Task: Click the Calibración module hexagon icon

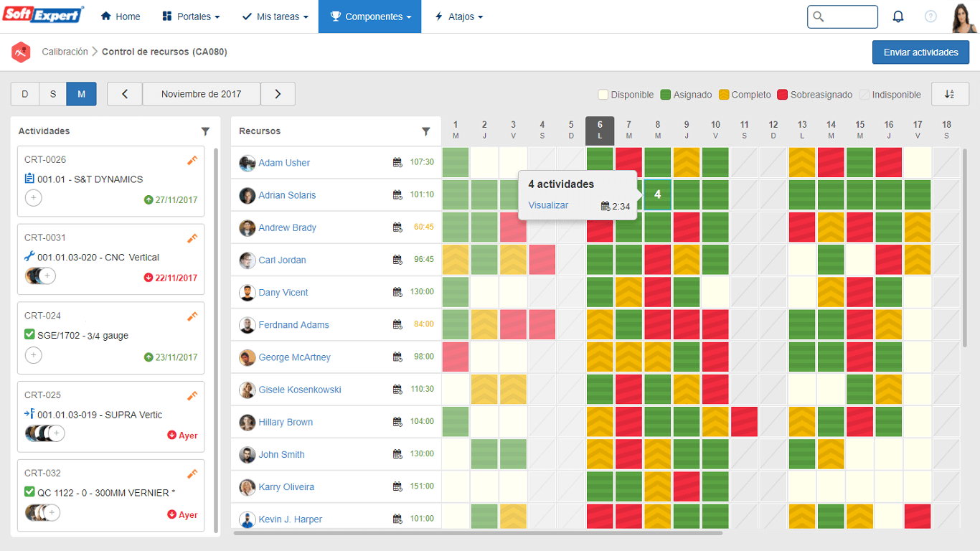Action: (x=21, y=52)
